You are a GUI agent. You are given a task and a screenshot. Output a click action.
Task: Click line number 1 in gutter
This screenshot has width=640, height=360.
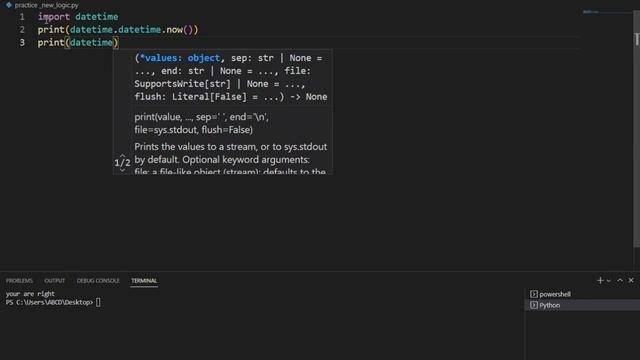click(x=22, y=17)
